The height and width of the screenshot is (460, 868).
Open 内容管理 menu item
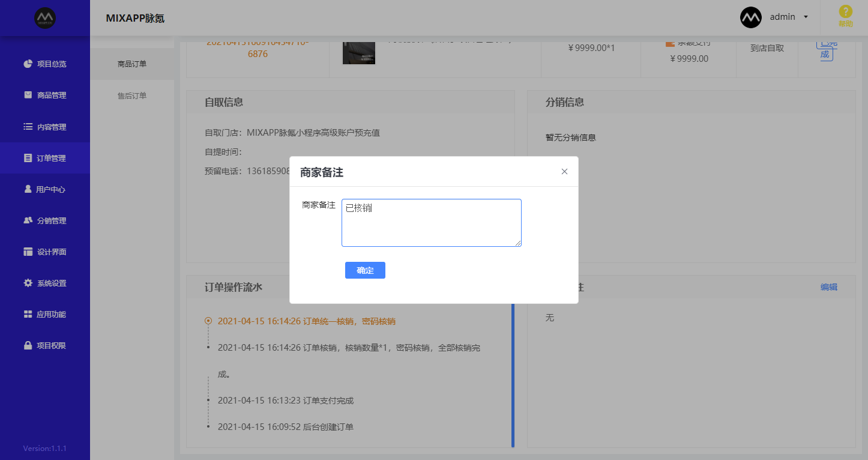coord(45,127)
